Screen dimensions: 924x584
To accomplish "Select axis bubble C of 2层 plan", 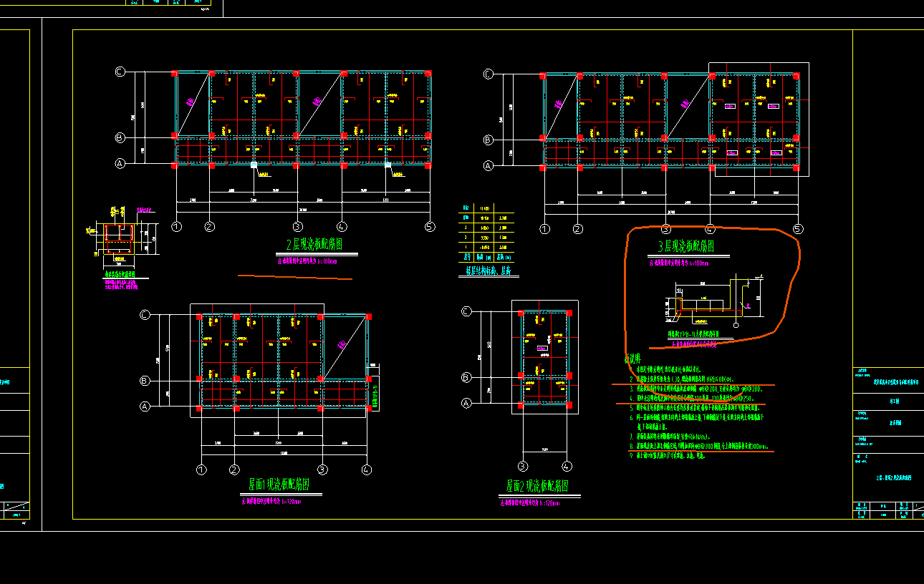I will pos(120,72).
